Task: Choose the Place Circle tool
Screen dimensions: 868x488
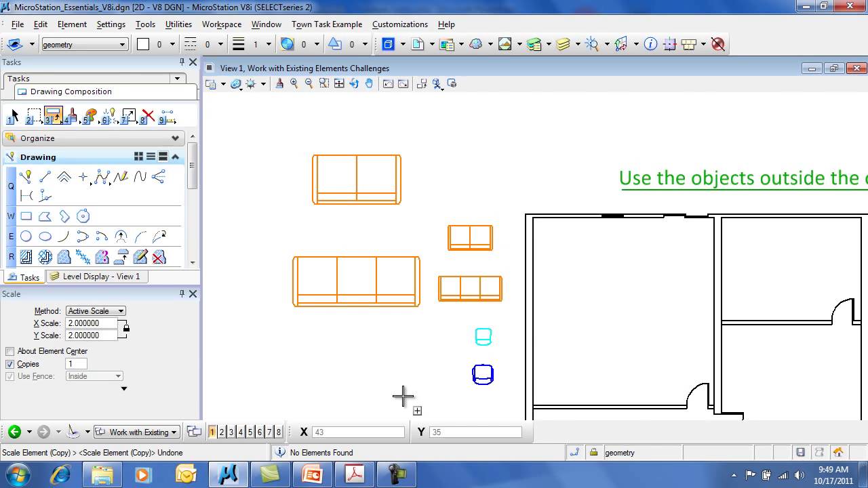Action: click(x=26, y=237)
